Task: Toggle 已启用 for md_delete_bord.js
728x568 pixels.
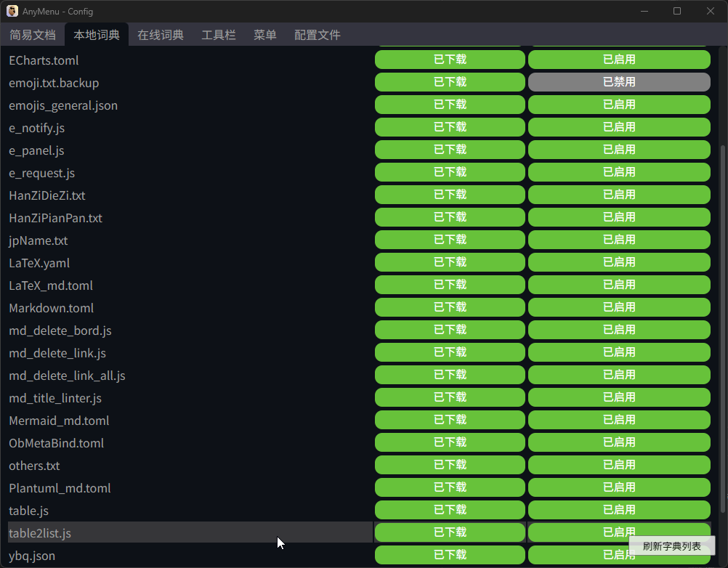Action: tap(619, 330)
